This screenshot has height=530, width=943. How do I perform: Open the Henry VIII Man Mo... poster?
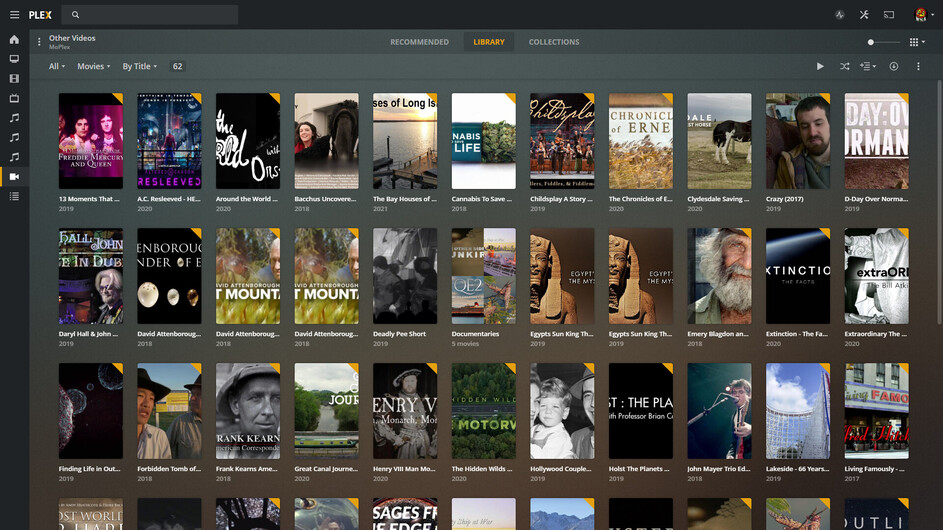(405, 411)
